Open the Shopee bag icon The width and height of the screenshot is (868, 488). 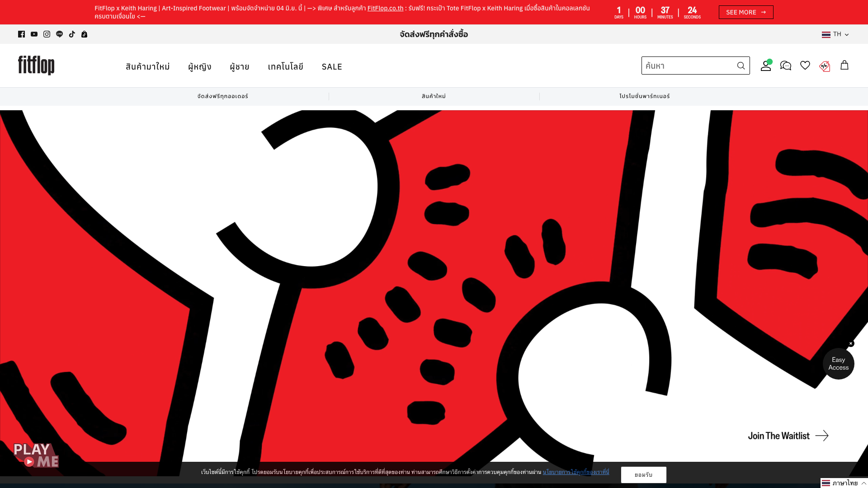(x=84, y=34)
